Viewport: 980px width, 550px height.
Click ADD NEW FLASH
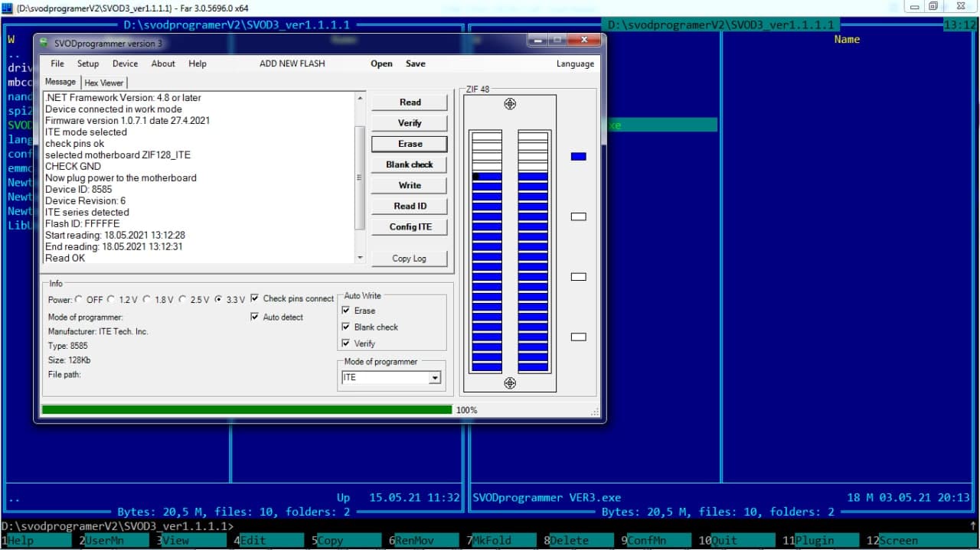(x=292, y=63)
